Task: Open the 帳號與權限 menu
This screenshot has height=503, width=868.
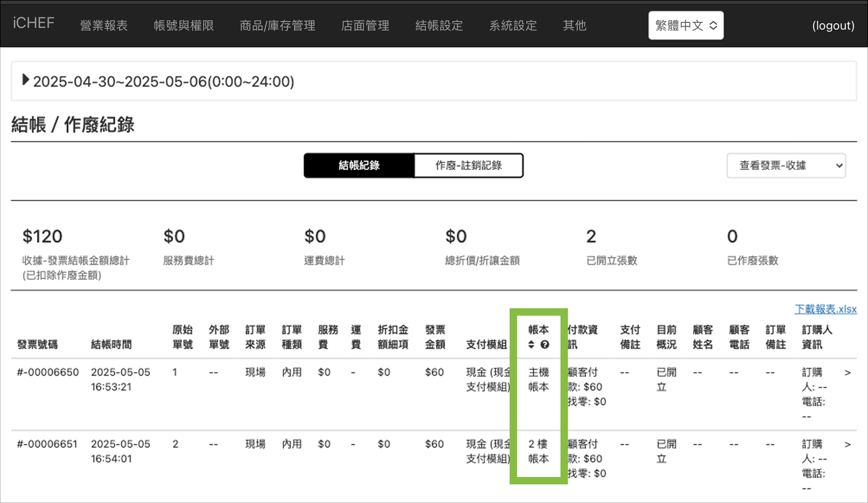Action: [x=184, y=25]
